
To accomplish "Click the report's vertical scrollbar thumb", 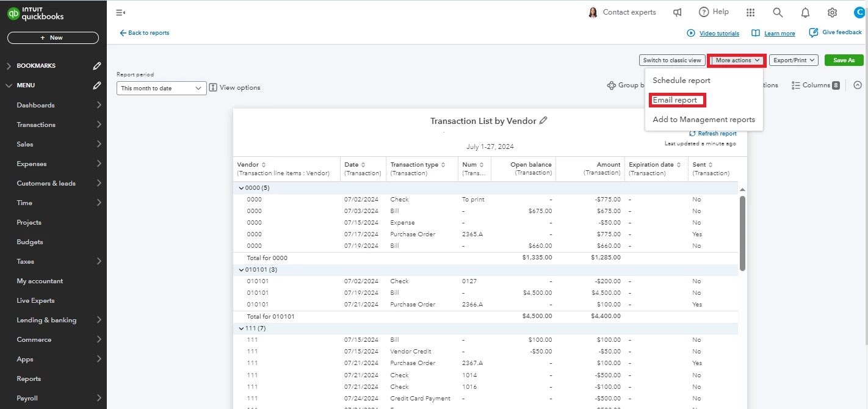I will coord(742,233).
